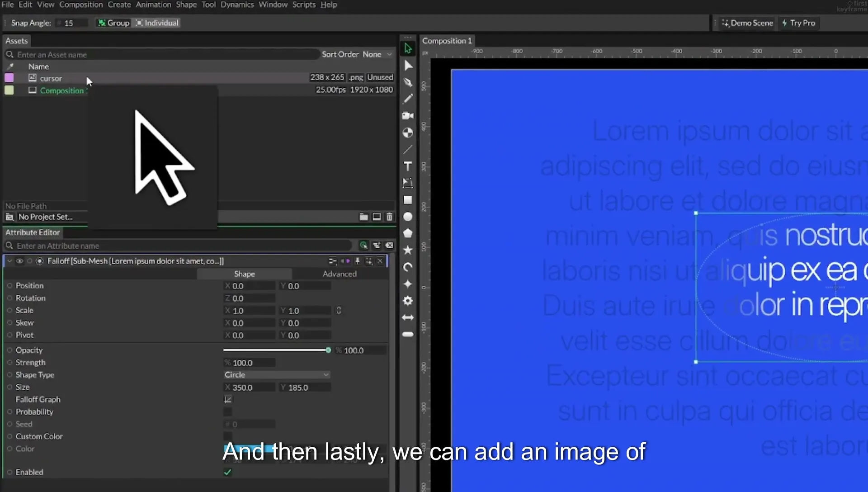
Task: Click the new folder icon in Assets panel
Action: [x=363, y=217]
